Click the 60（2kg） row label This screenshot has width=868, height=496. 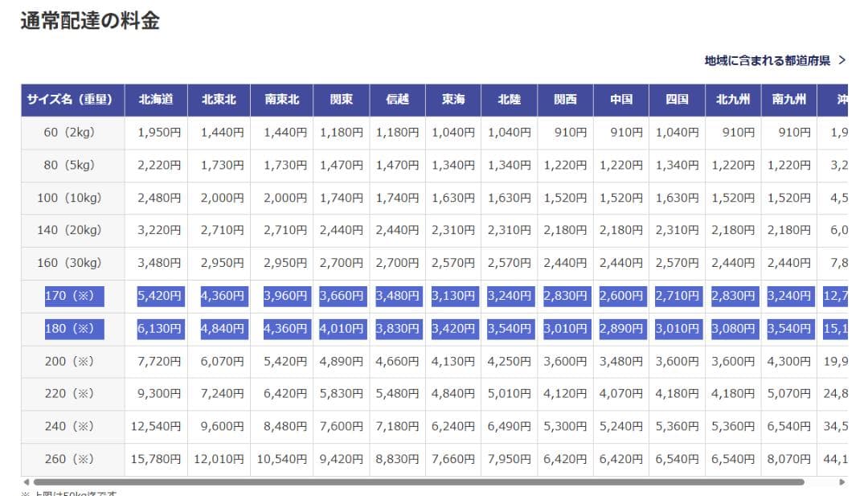(69, 133)
